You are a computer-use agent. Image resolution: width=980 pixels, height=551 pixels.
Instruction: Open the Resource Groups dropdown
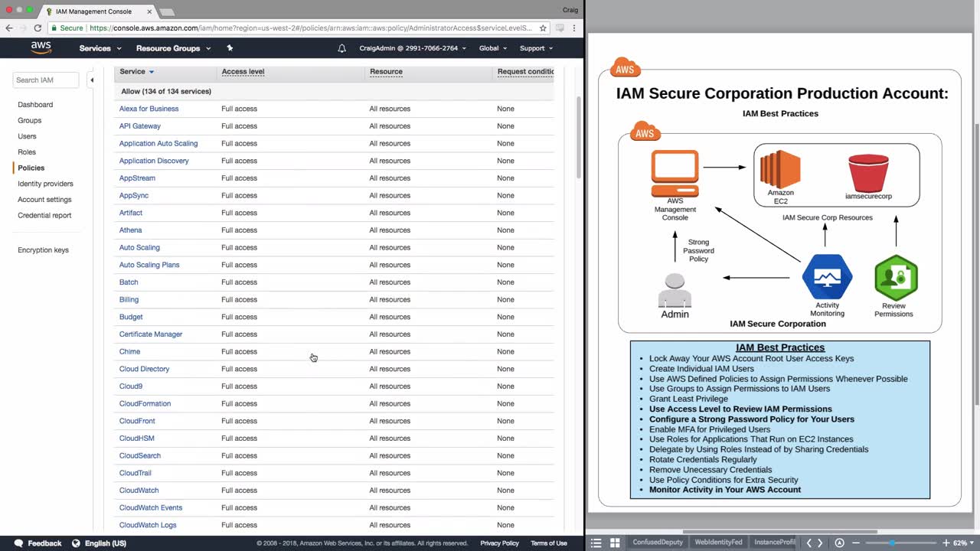pos(173,48)
